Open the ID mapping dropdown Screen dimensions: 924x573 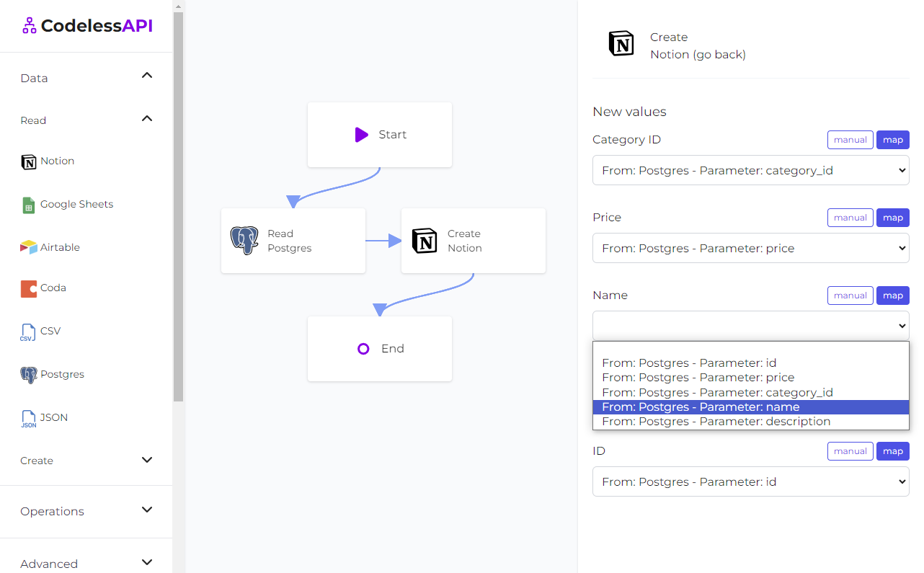tap(750, 481)
